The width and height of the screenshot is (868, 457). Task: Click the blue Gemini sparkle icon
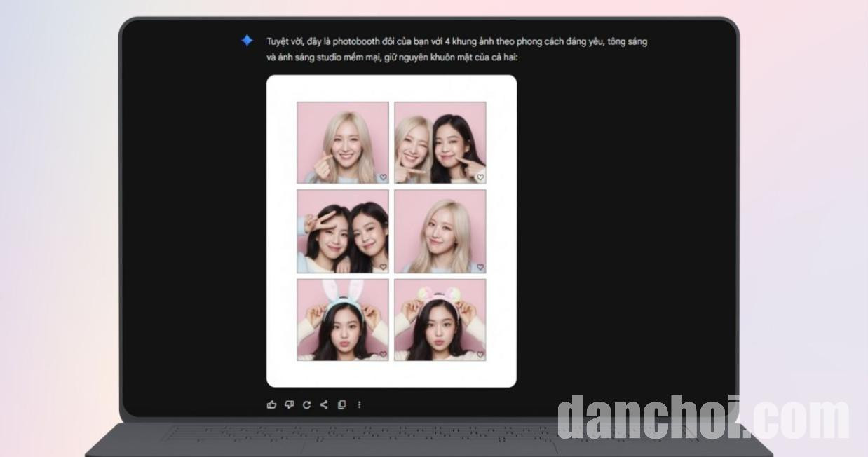247,41
